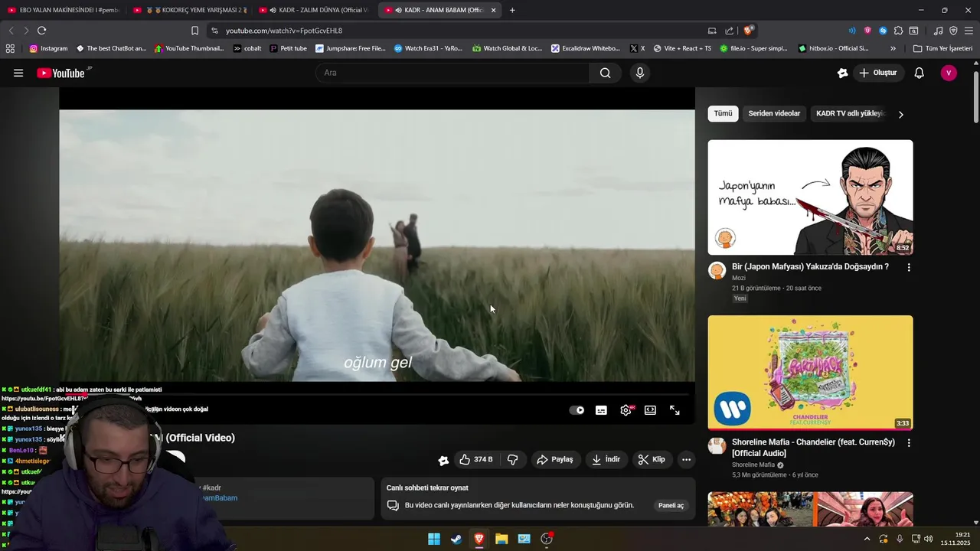
Task: Switch to KOKOREÇ YEME YARIŞMASI tab
Action: click(190, 10)
